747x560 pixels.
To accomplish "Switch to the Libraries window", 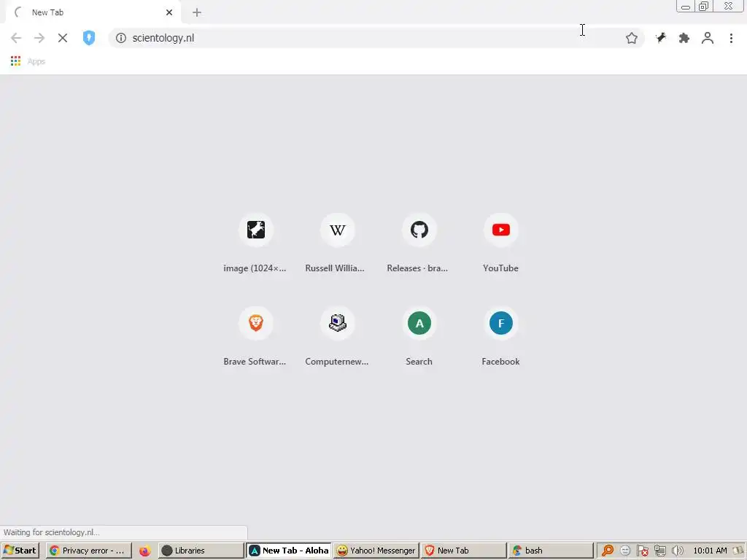I will 201,551.
